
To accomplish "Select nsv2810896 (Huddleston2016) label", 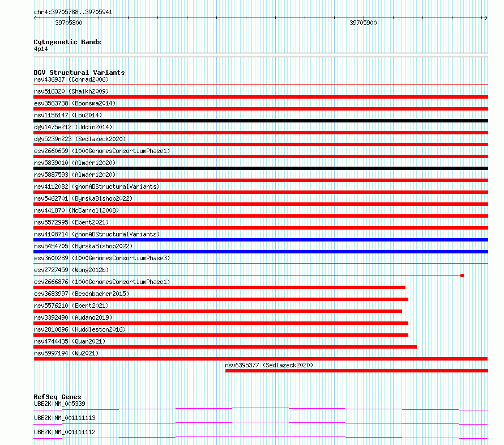I will tap(80, 329).
